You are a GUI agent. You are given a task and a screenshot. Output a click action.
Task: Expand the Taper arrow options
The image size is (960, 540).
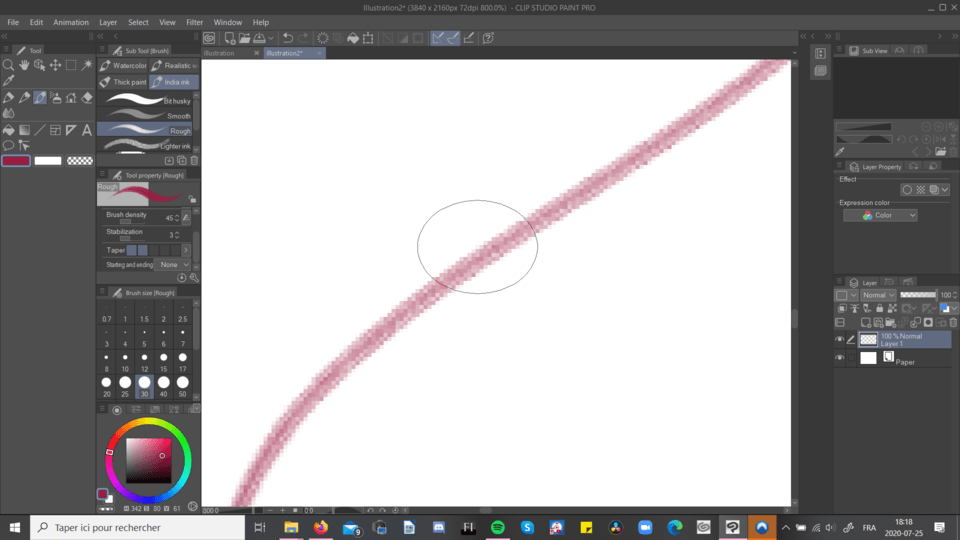tap(186, 250)
